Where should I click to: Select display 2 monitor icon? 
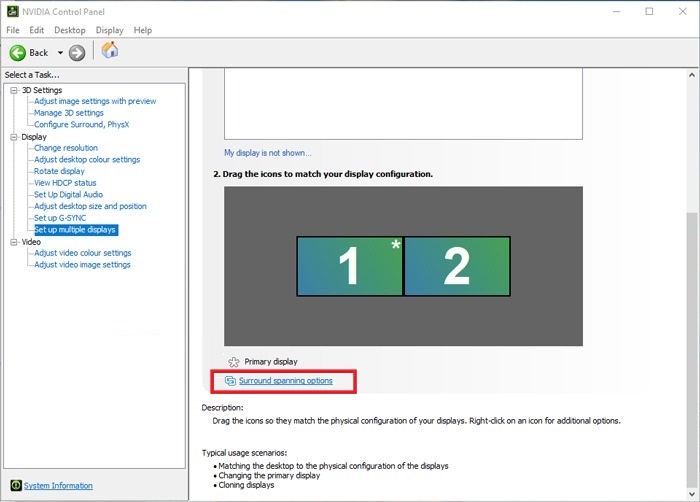point(457,266)
